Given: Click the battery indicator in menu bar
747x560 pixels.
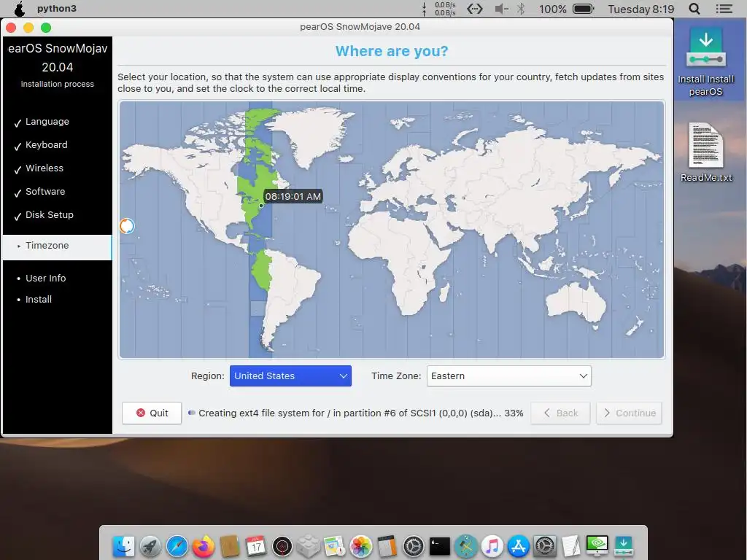Looking at the screenshot, I should tap(583, 9).
